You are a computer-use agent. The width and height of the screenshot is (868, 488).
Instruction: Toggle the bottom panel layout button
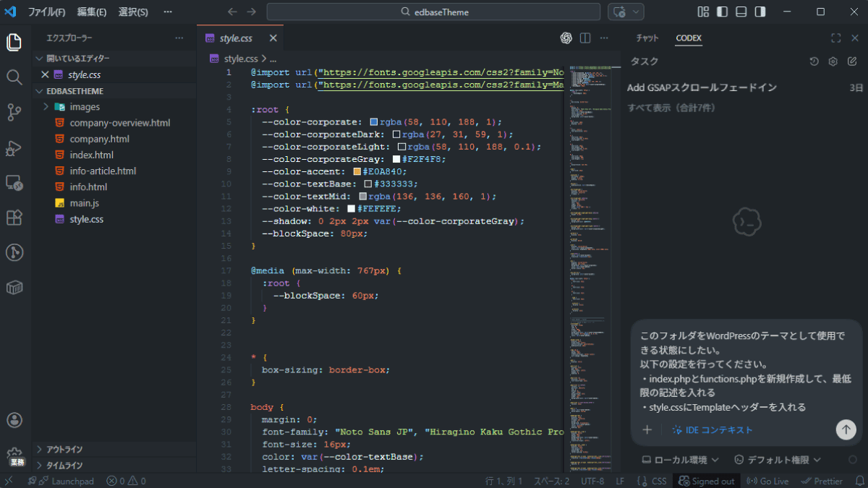(x=741, y=12)
